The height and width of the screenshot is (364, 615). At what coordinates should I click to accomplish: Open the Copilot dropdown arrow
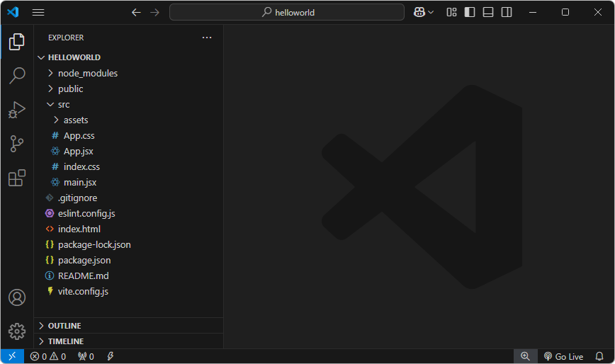(431, 12)
